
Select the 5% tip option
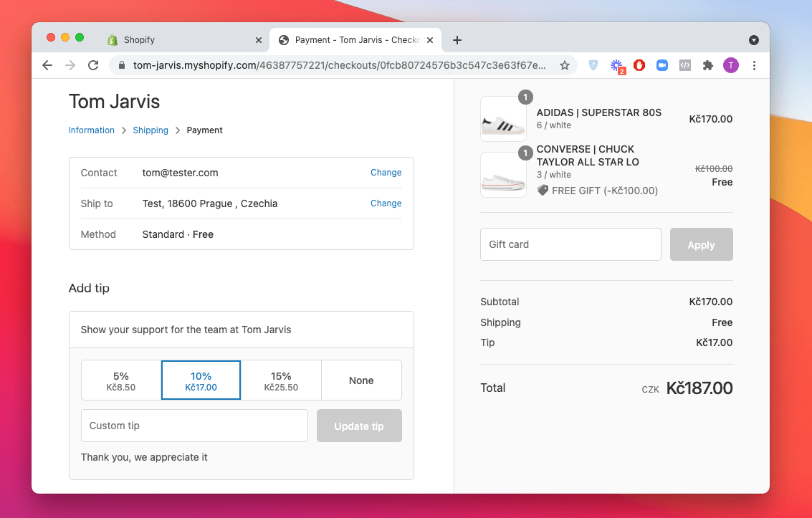[121, 380]
